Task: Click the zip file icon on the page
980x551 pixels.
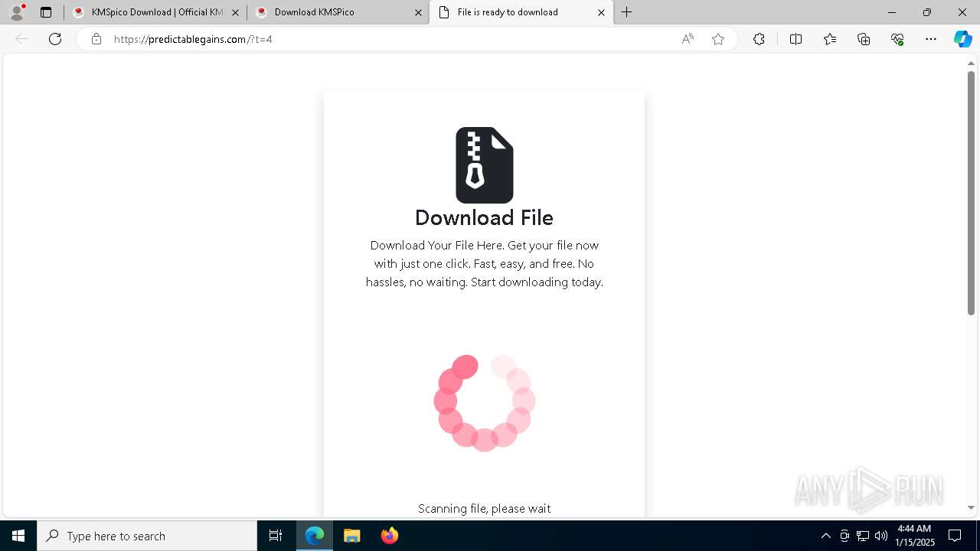Action: [x=485, y=165]
